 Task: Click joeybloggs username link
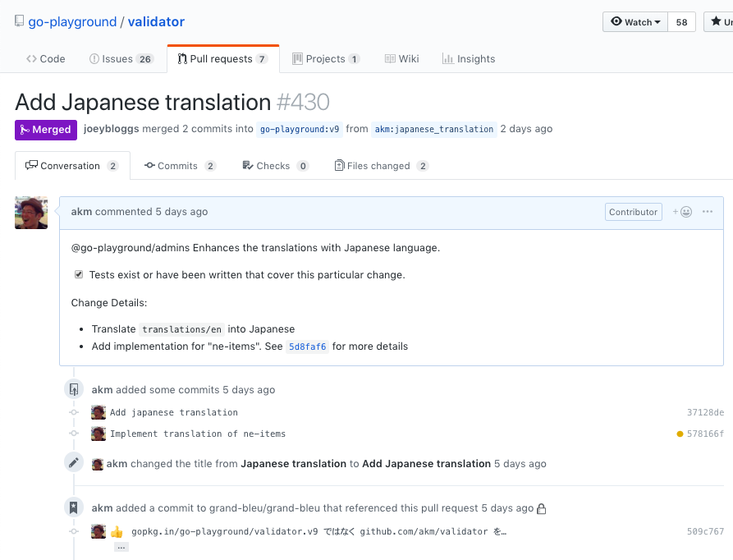pyautogui.click(x=112, y=129)
